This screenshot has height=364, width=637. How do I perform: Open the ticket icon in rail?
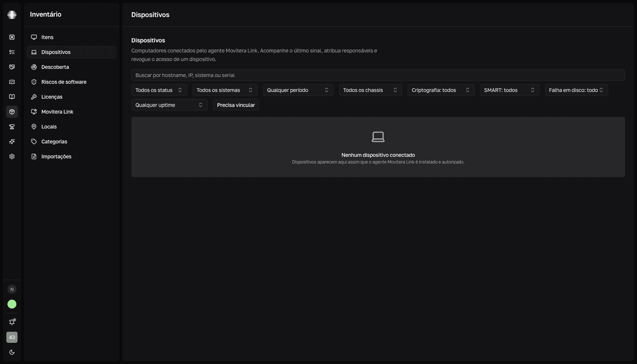coord(12,82)
